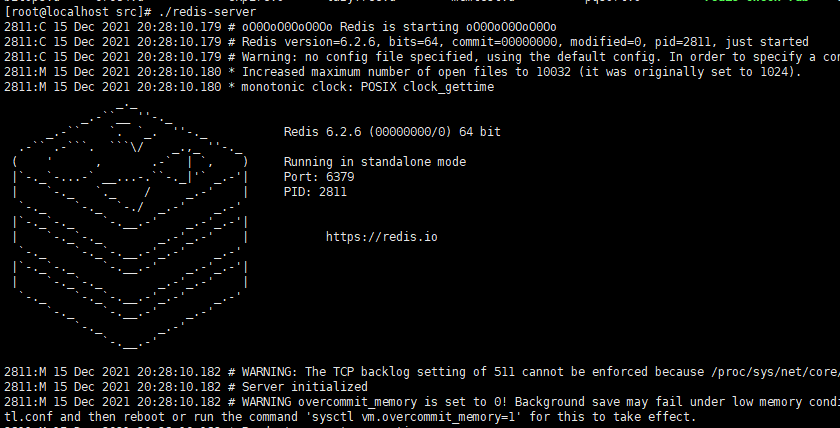Click the "Port: 6379" line
The width and height of the screenshot is (840, 428).
[x=319, y=177]
